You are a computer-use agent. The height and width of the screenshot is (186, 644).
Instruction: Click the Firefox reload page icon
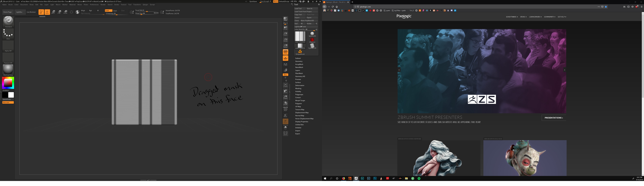click(333, 7)
